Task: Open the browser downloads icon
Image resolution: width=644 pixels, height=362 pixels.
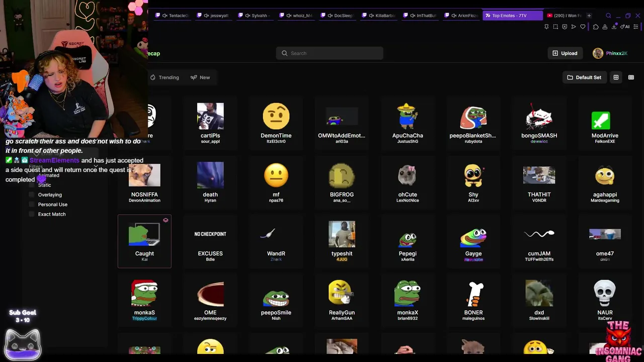Action: tap(615, 27)
